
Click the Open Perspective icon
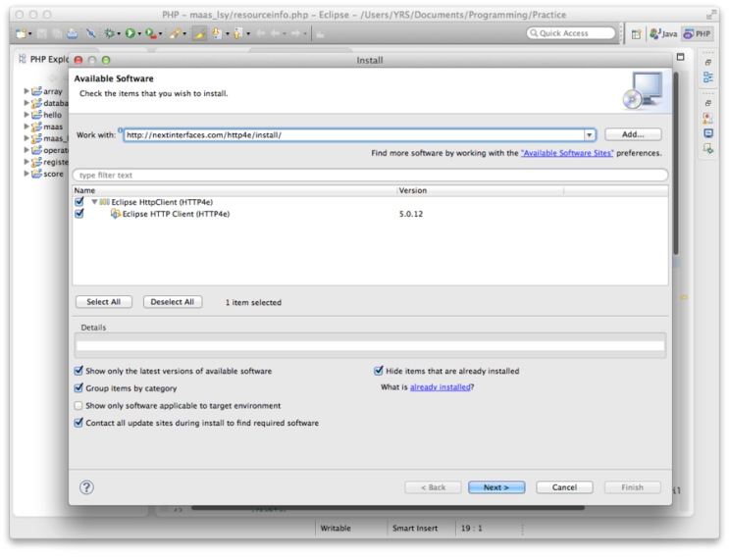(x=636, y=34)
